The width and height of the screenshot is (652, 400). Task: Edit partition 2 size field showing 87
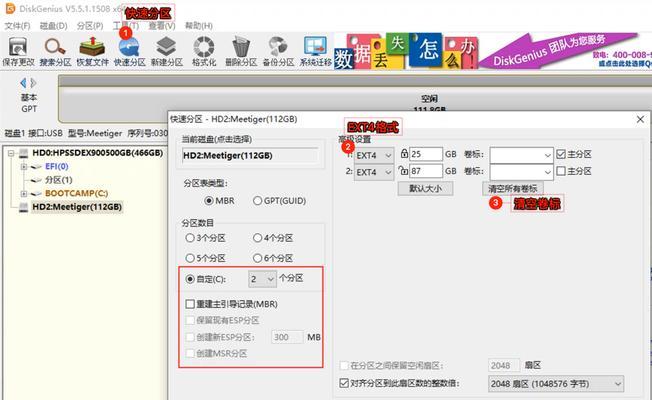click(426, 171)
